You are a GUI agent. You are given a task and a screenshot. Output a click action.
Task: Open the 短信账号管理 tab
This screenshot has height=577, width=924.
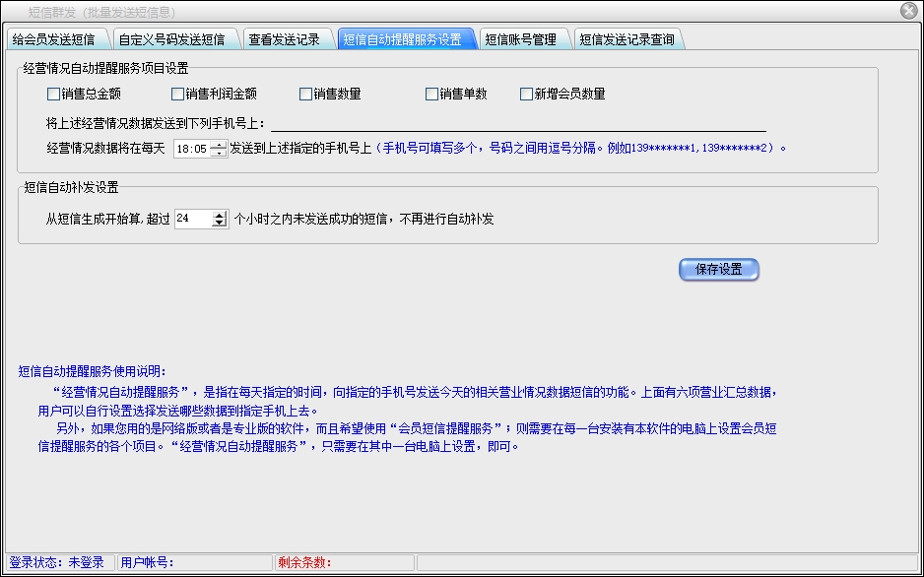click(521, 40)
